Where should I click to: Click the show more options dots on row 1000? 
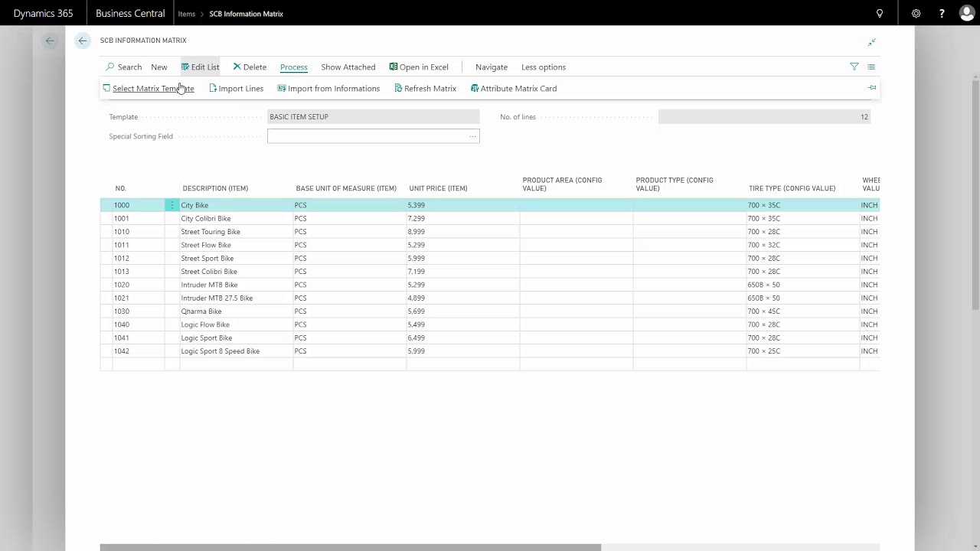point(172,205)
